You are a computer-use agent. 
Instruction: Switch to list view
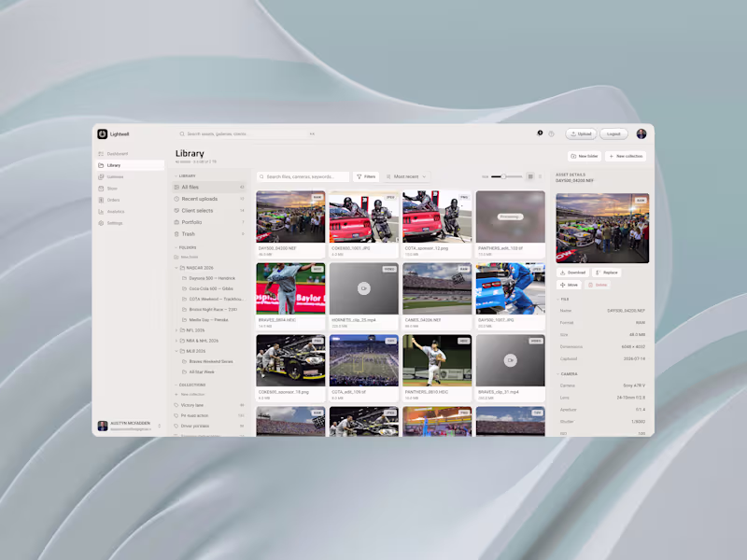click(x=540, y=176)
